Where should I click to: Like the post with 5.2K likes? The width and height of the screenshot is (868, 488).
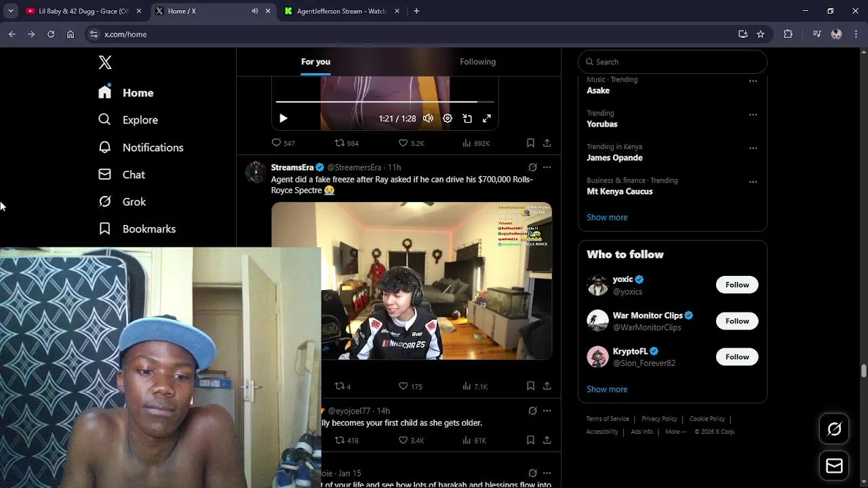click(411, 143)
